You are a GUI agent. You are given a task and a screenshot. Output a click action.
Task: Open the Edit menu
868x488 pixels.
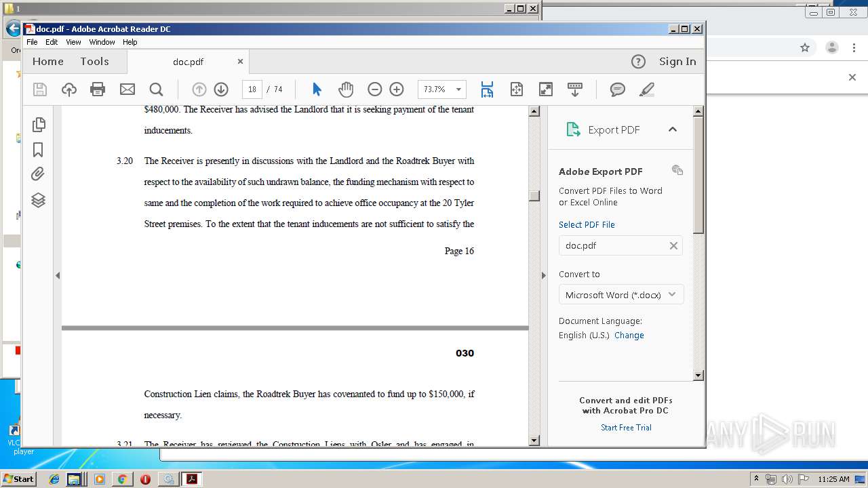tap(52, 42)
